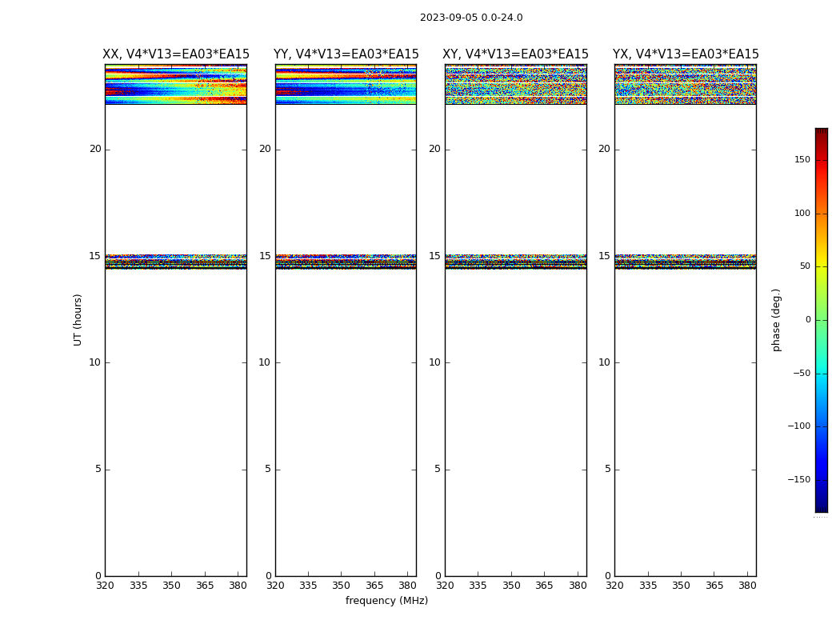This screenshot has width=840, height=640.
Task: Click the 22–24 hour phase data band in YY panel
Action: (x=346, y=85)
